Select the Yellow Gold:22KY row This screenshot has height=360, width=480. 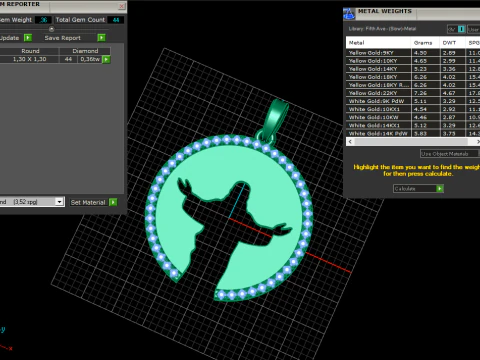tap(413, 93)
